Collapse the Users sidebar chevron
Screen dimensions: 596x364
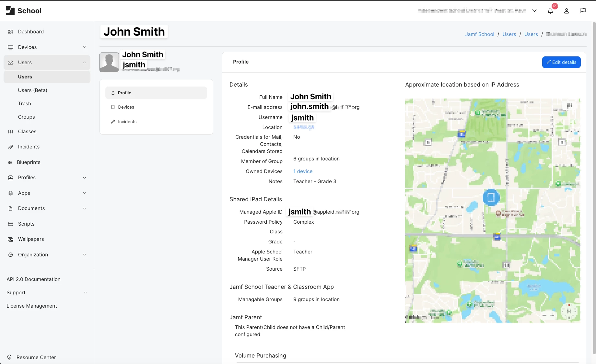coord(85,63)
